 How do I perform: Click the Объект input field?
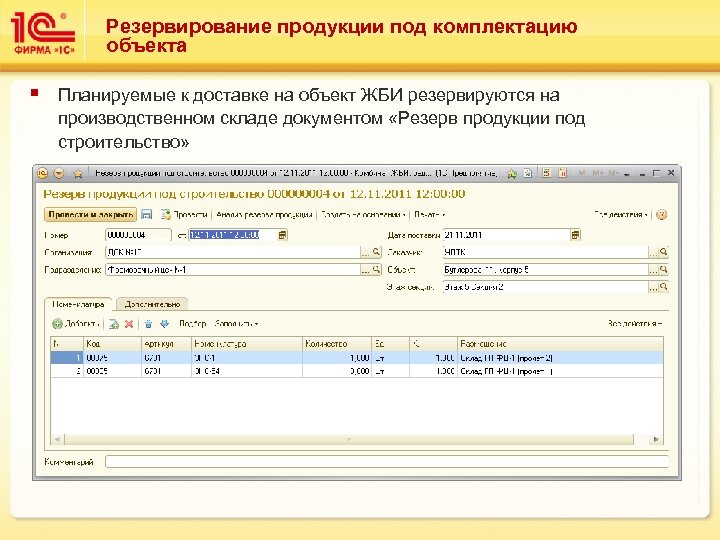point(545,270)
